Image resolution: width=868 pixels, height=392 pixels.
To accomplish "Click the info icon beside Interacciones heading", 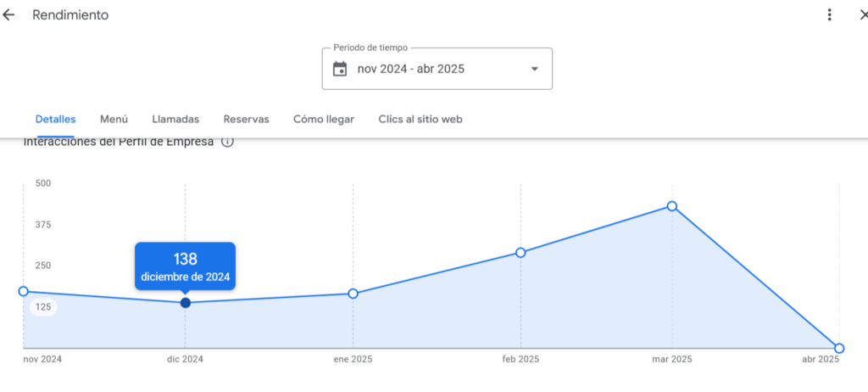I will (227, 142).
